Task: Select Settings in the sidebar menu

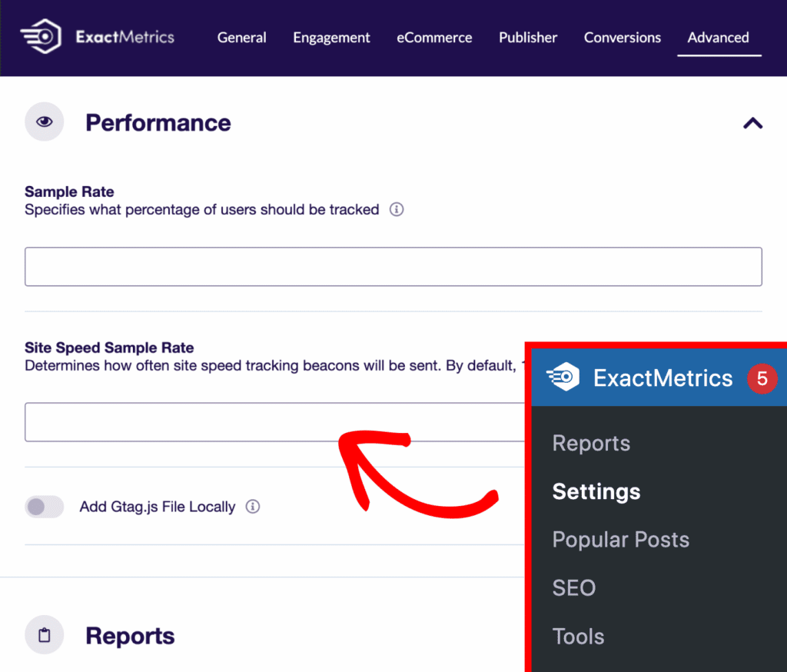Action: 596,491
